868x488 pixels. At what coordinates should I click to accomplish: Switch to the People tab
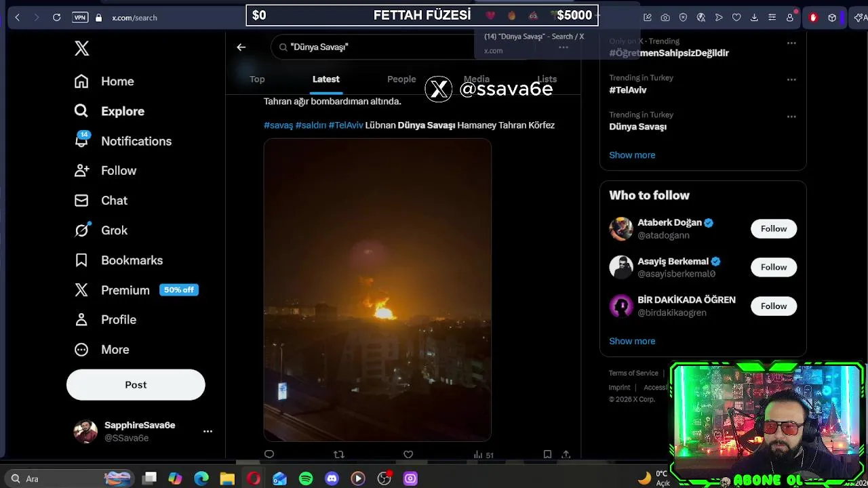[x=401, y=79]
